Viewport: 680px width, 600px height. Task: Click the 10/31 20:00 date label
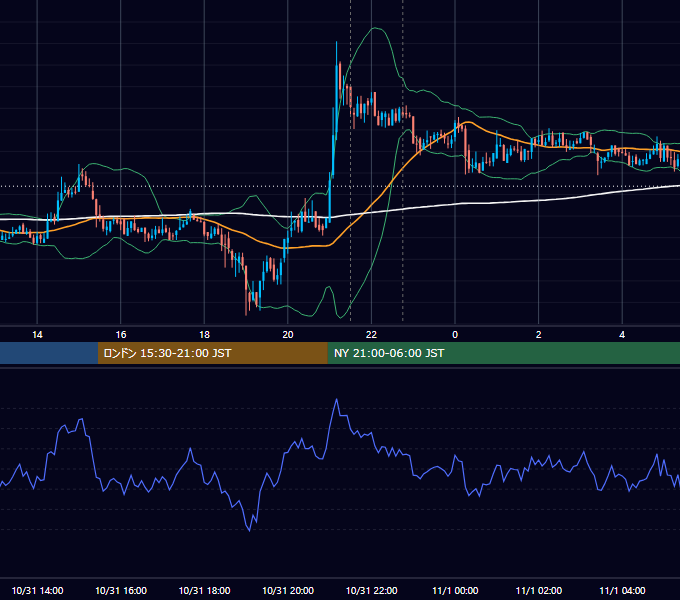288,590
